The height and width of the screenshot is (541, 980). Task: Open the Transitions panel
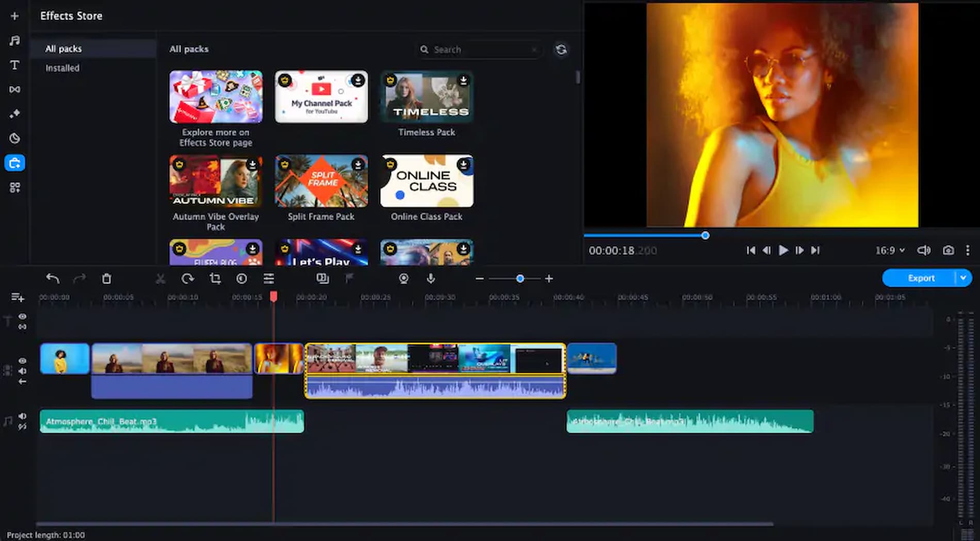(15, 89)
